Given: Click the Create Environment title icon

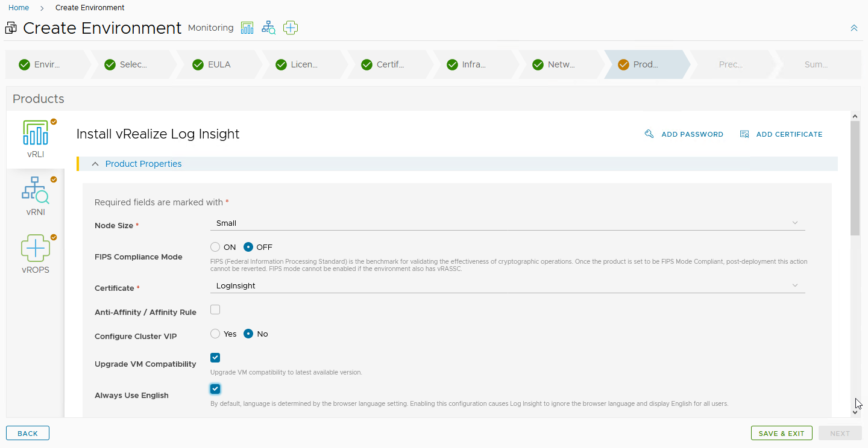Looking at the screenshot, I should (11, 28).
